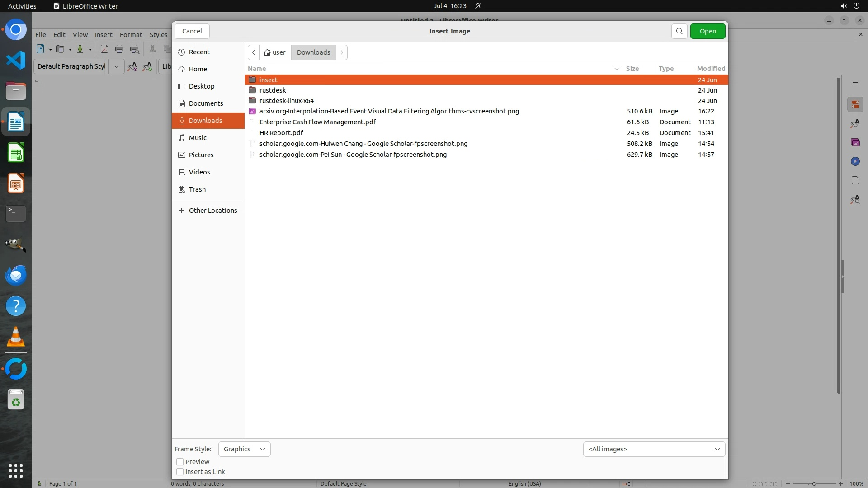
Task: Cancel the Insert Image dialog
Action: [x=192, y=31]
